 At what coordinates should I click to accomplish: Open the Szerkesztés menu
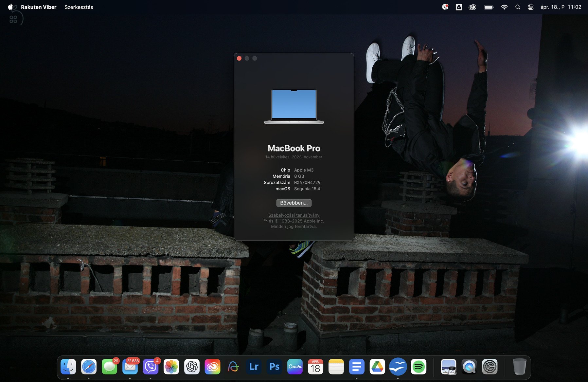79,7
